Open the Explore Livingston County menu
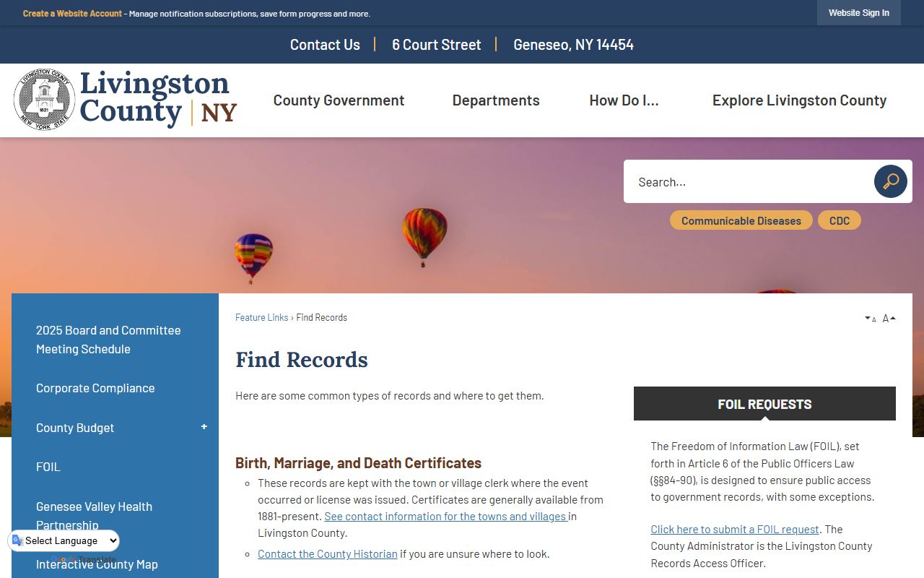924x578 pixels. [x=799, y=100]
